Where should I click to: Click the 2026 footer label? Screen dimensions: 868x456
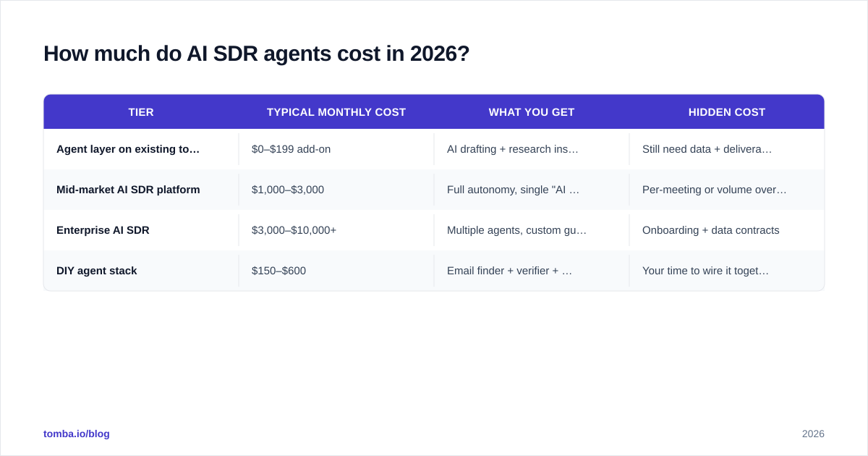pyautogui.click(x=813, y=434)
